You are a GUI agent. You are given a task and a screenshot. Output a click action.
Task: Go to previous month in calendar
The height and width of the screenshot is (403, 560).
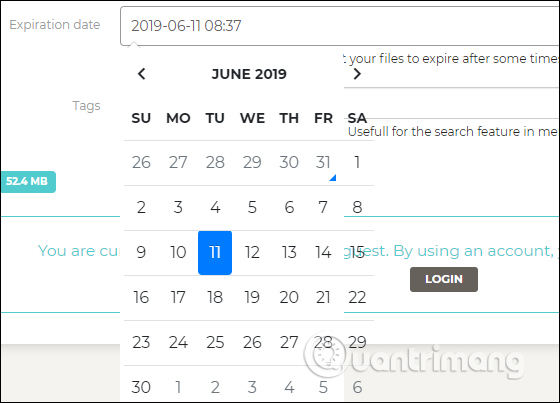(141, 74)
